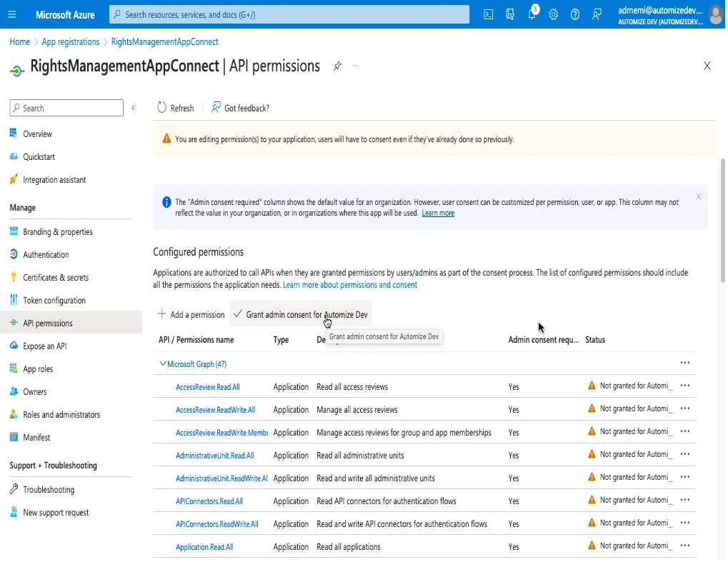Click the top search resources input field
This screenshot has width=728, height=567.
coord(289,14)
